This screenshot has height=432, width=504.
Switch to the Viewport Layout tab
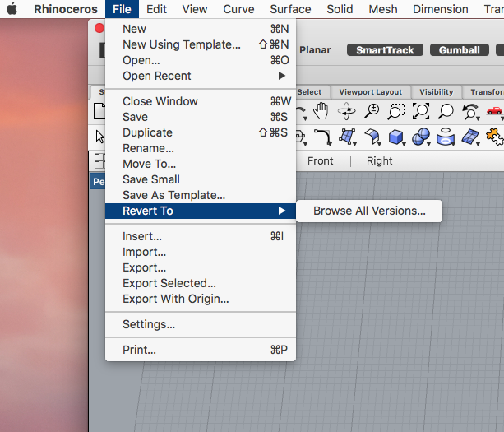coord(370,92)
